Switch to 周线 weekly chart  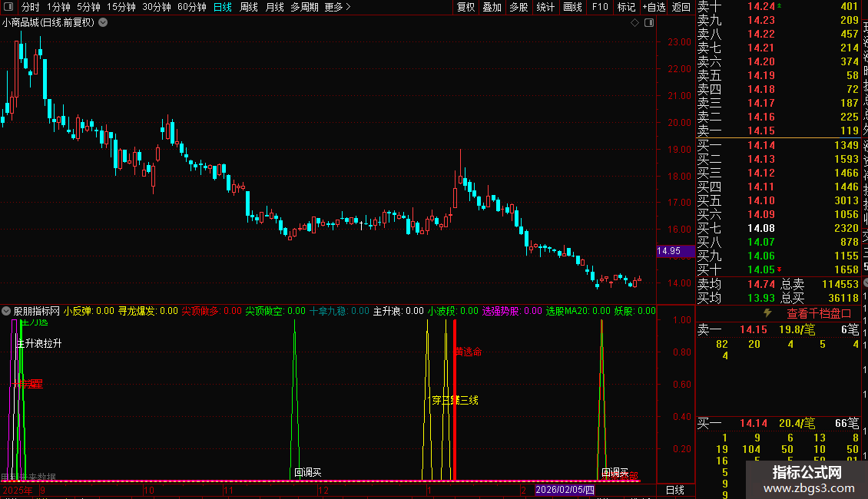pos(249,7)
